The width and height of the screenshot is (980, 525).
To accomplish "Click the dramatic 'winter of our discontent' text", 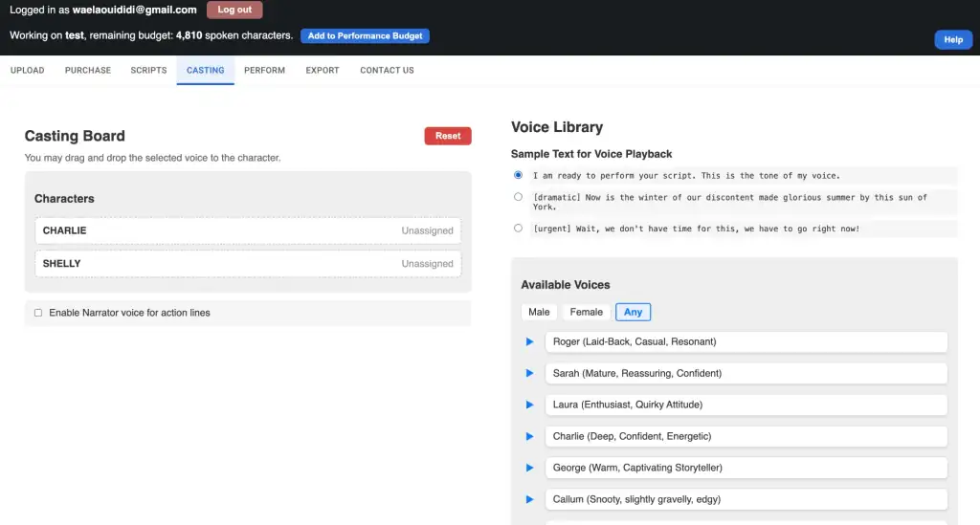I will pos(730,202).
